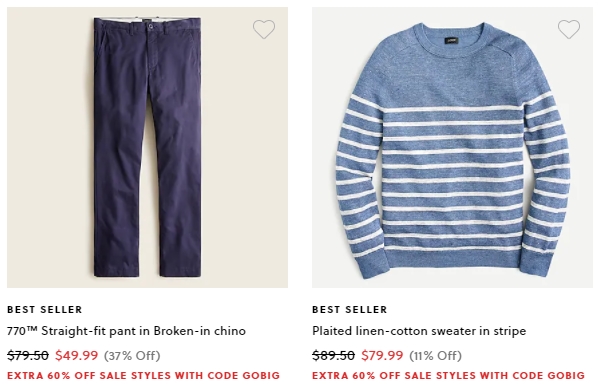Click the $89.50 original price of sweater

[x=333, y=355]
